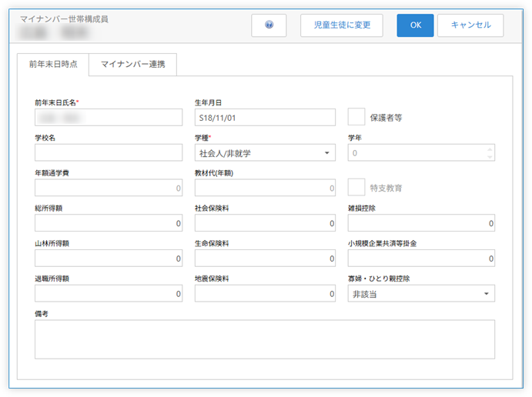Click into the 学校名 input field
This screenshot has height=397, width=532.
click(x=109, y=152)
